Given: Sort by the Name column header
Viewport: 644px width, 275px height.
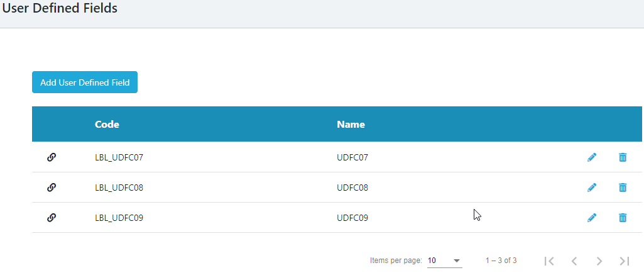Looking at the screenshot, I should [x=351, y=125].
